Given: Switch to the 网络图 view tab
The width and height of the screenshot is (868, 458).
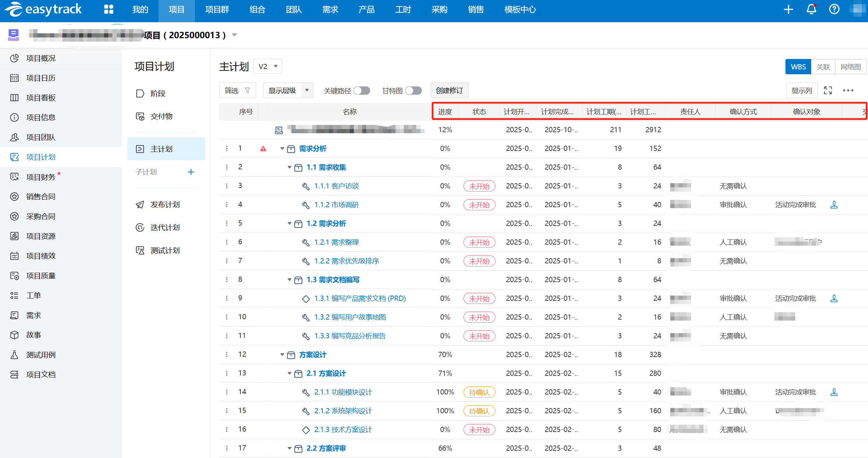Looking at the screenshot, I should click(850, 67).
